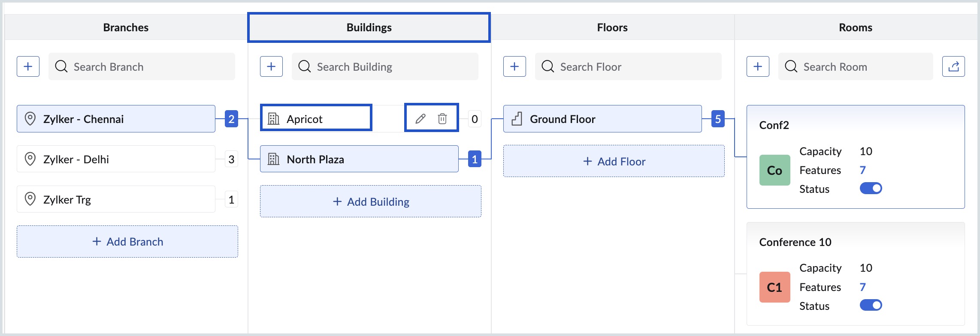Image resolution: width=980 pixels, height=336 pixels.
Task: Click the pencil edit icon for Apricot
Action: click(x=420, y=119)
